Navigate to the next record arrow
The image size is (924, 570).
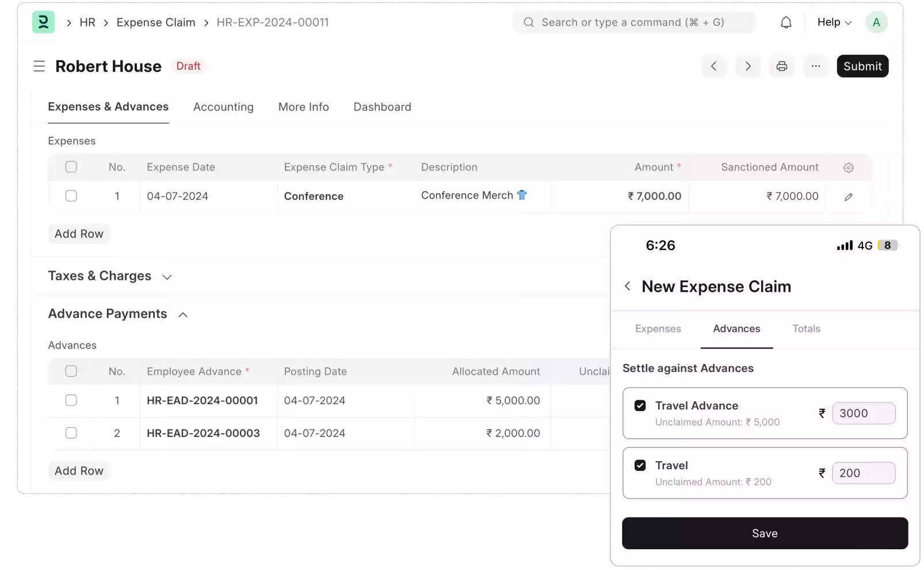[x=748, y=66]
